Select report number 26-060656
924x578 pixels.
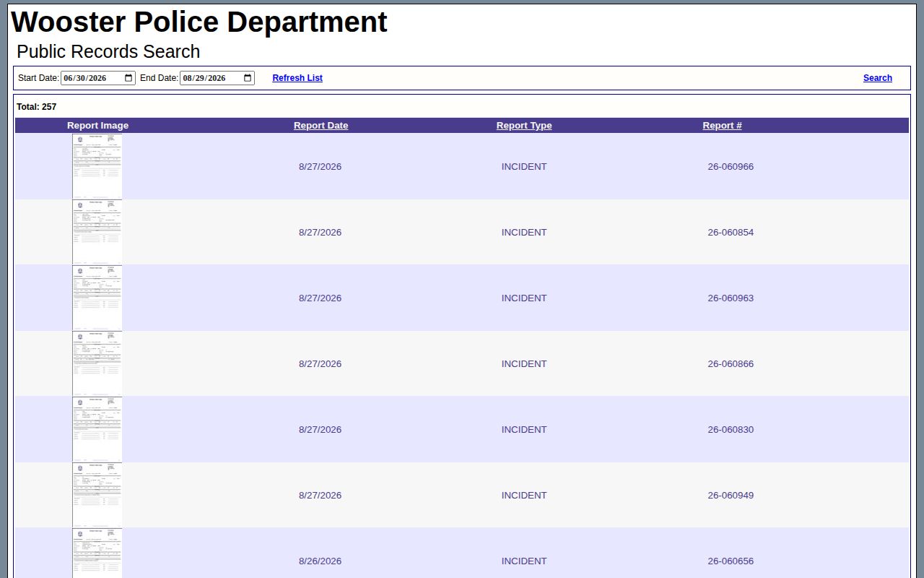click(x=731, y=561)
